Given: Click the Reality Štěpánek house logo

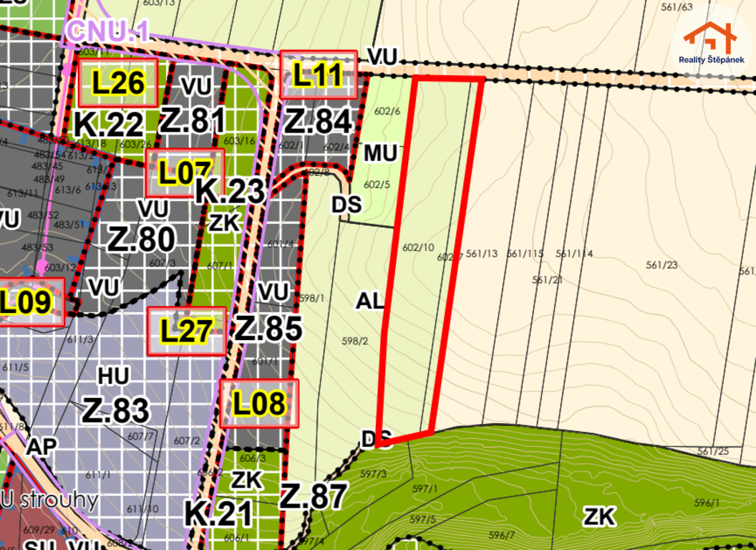Looking at the screenshot, I should (x=708, y=41).
